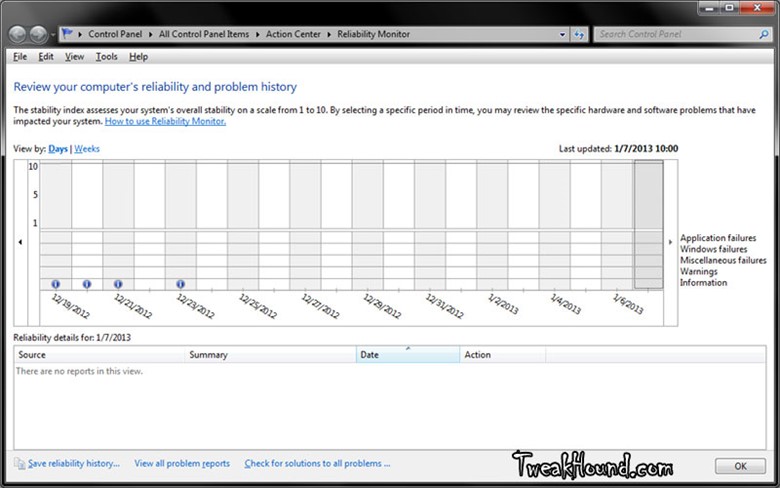Open the Help menu
This screenshot has width=780, height=488.
[138, 57]
